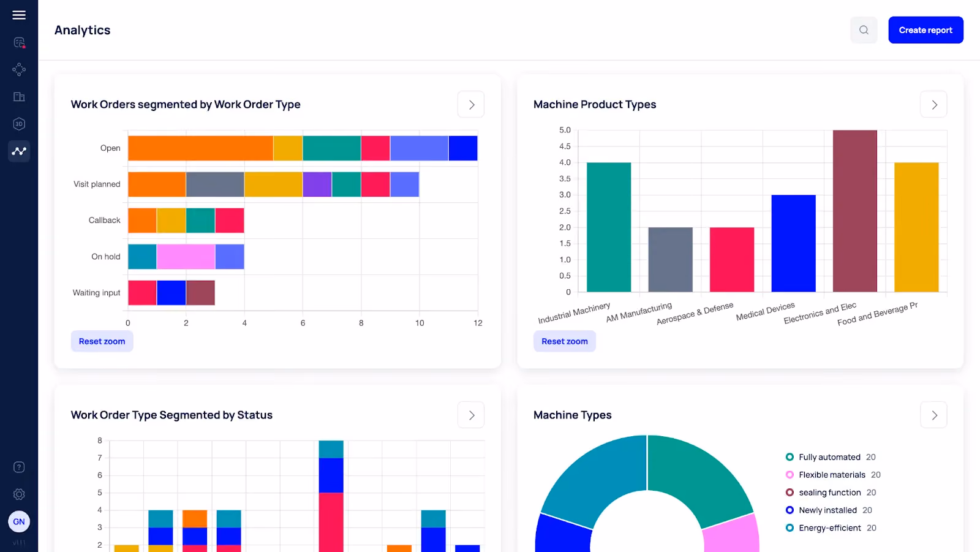Click the Analytics page title

click(82, 30)
